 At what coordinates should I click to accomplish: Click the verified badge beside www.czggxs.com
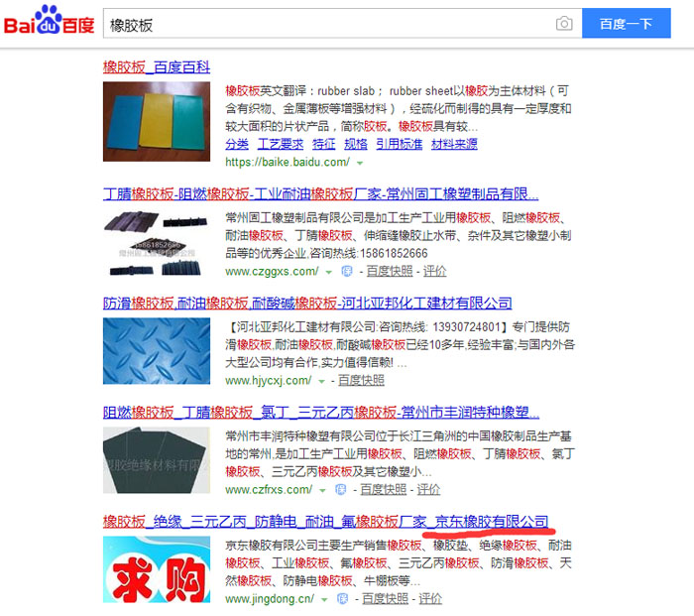[347, 271]
